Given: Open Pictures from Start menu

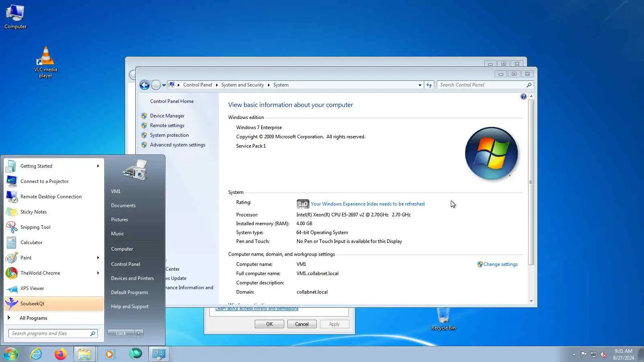Looking at the screenshot, I should tap(120, 220).
